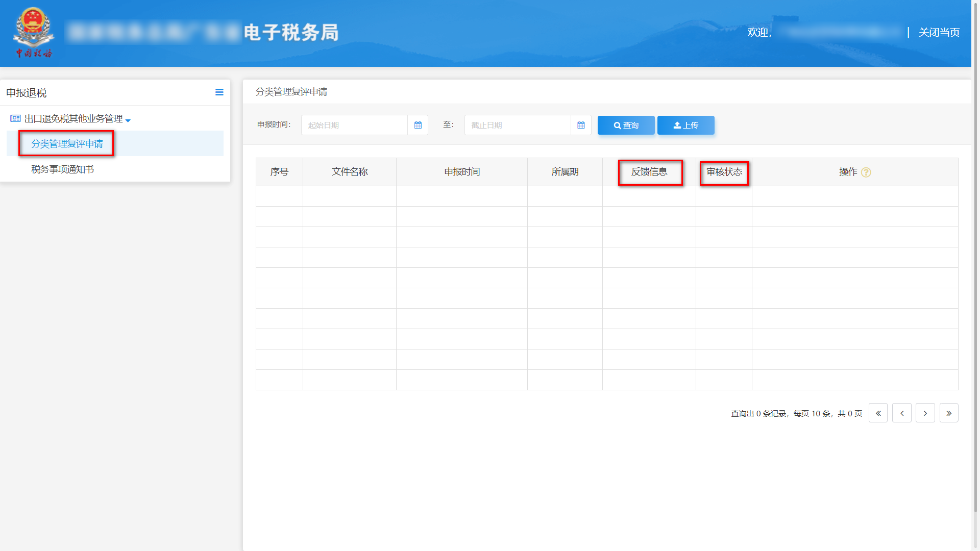Viewport: 980px width, 551px height.
Task: Click the hamburger icon beside 申报退税
Action: 219,92
